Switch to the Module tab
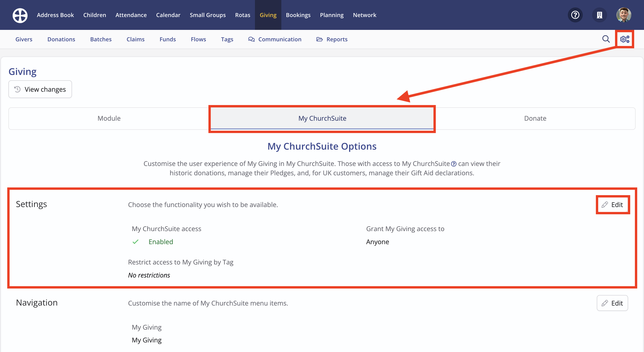The height and width of the screenshot is (352, 644). 109,118
